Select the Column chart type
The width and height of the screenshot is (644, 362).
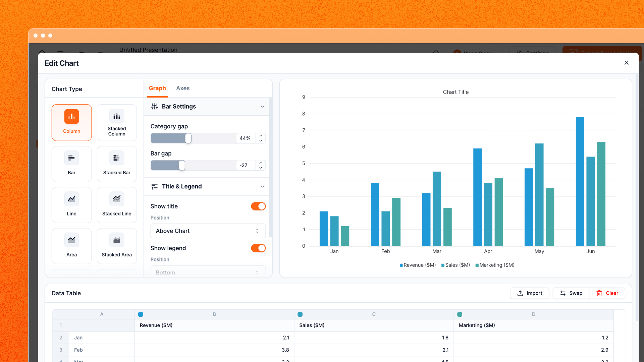pyautogui.click(x=71, y=122)
